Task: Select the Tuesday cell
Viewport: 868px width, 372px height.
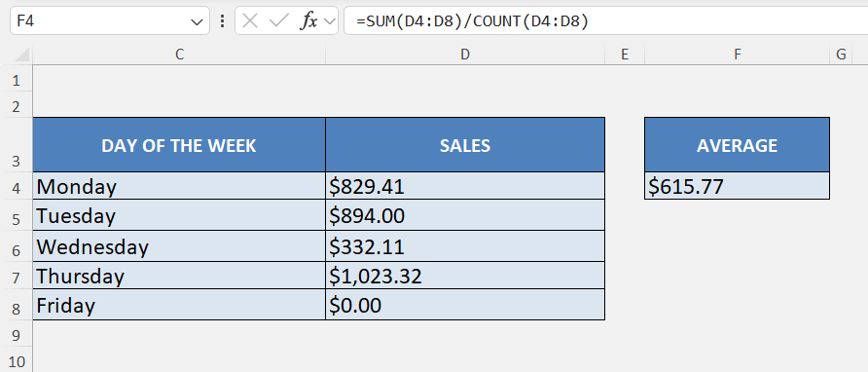Action: (x=179, y=215)
